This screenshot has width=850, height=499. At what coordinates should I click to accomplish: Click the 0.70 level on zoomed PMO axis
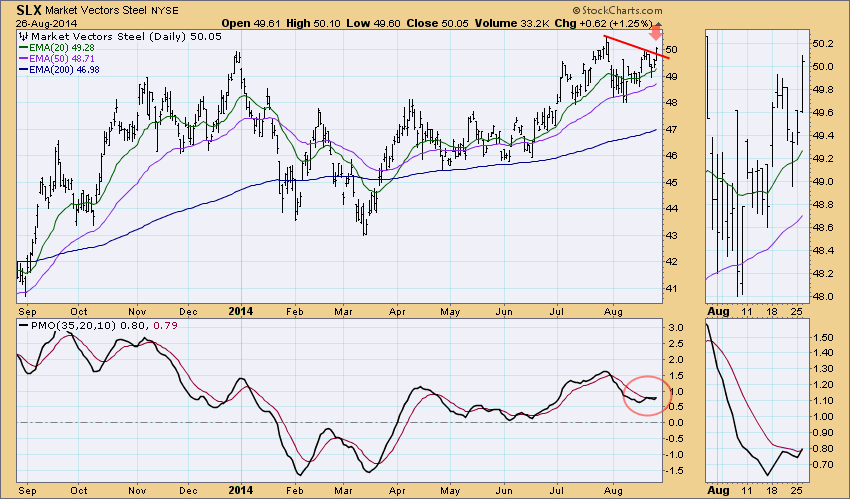[x=822, y=464]
